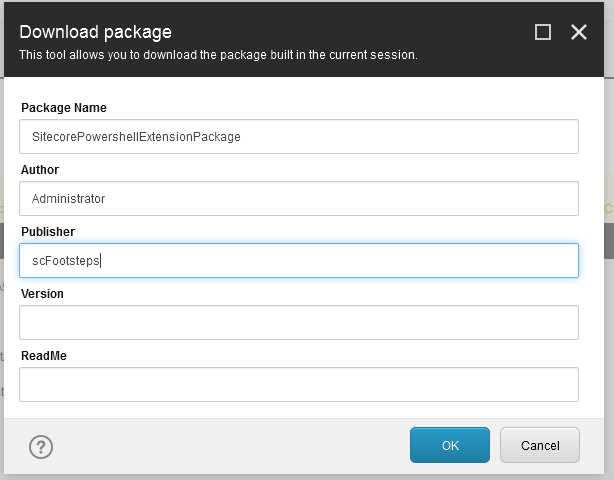614x480 pixels.
Task: Click empty dark header area between title and maximize
Action: (x=352, y=32)
